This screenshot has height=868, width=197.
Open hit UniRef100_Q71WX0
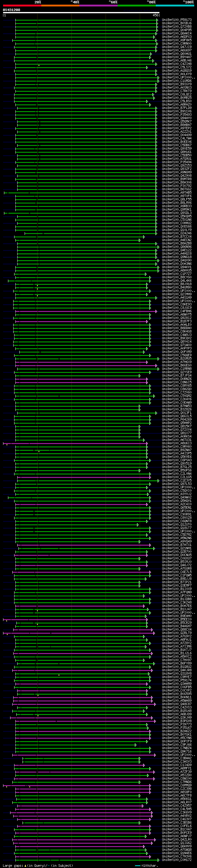click(x=177, y=345)
